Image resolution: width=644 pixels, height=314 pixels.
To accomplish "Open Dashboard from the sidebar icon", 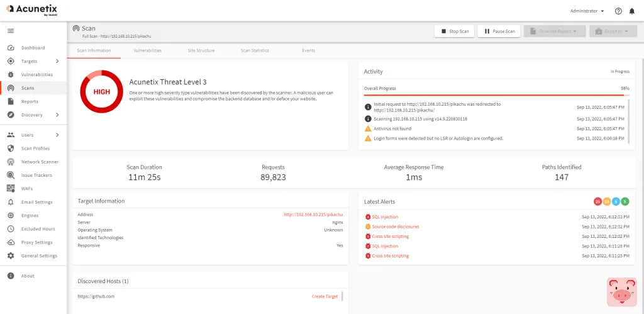I will coord(10,48).
